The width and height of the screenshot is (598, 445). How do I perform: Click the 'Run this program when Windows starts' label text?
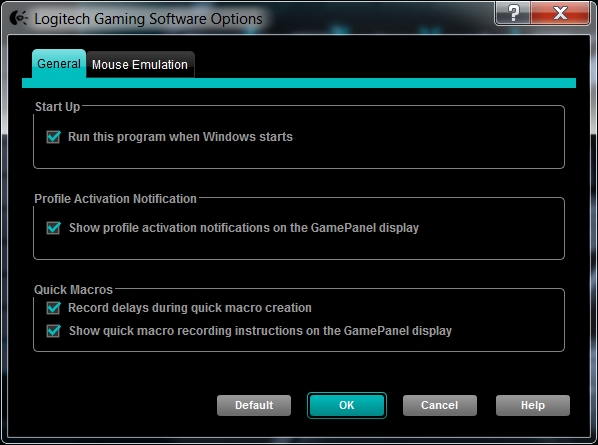click(180, 137)
